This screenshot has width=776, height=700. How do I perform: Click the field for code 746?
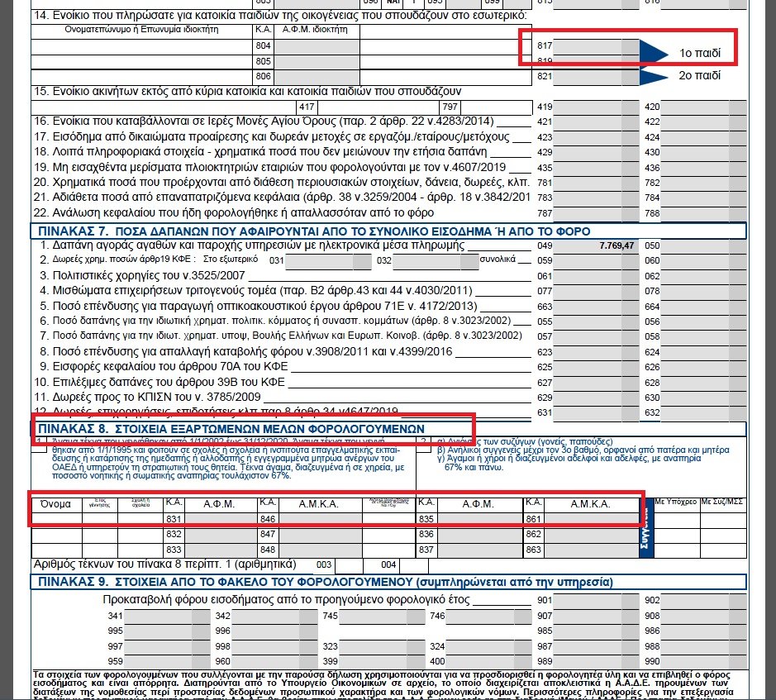[x=489, y=617]
